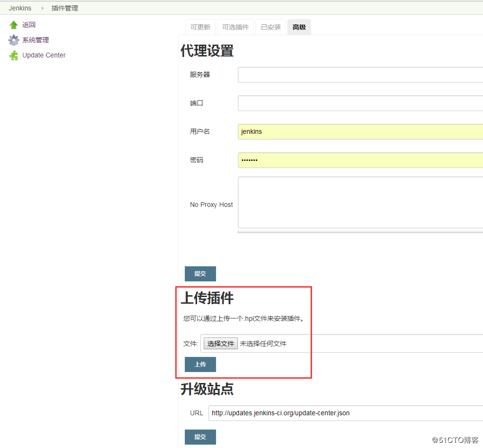This screenshot has height=448, width=483.
Task: Open the Update Center sidebar link
Action: click(x=44, y=55)
